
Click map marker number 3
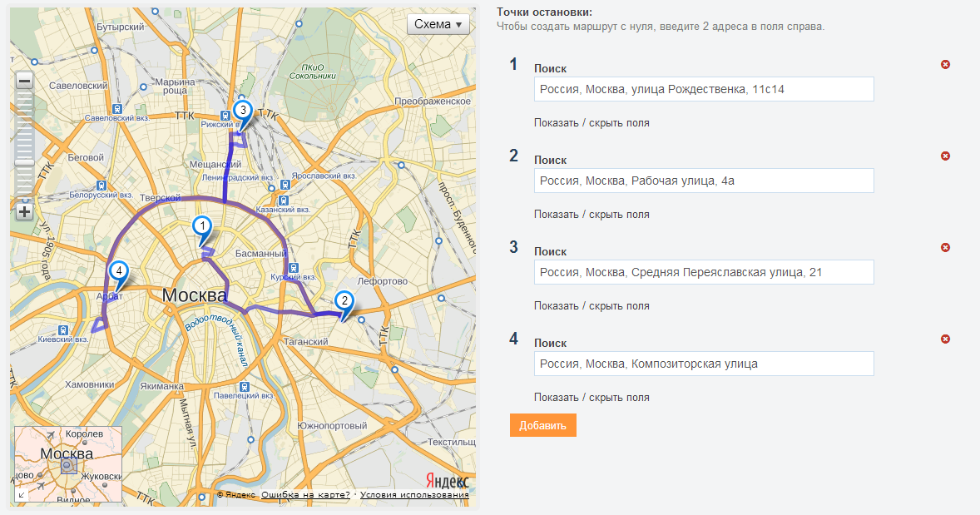242,110
